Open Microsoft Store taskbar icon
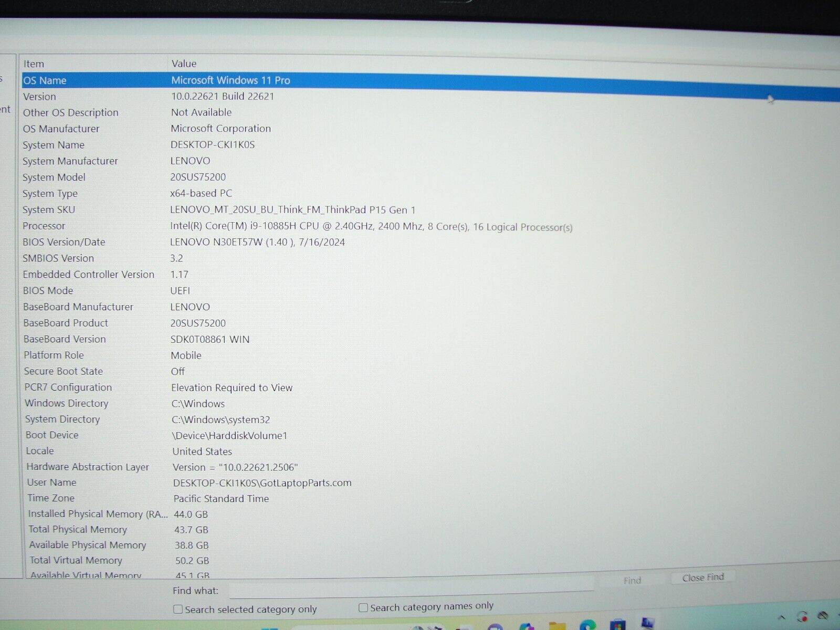 [x=618, y=625]
